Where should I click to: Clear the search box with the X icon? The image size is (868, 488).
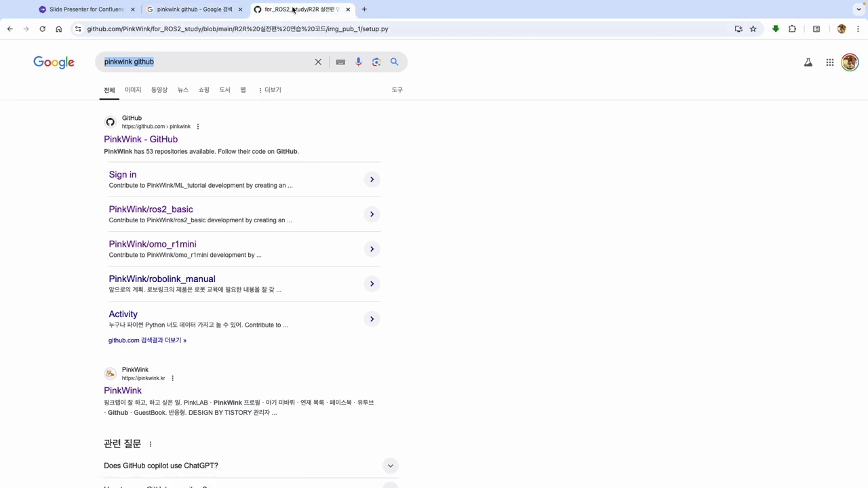point(318,62)
